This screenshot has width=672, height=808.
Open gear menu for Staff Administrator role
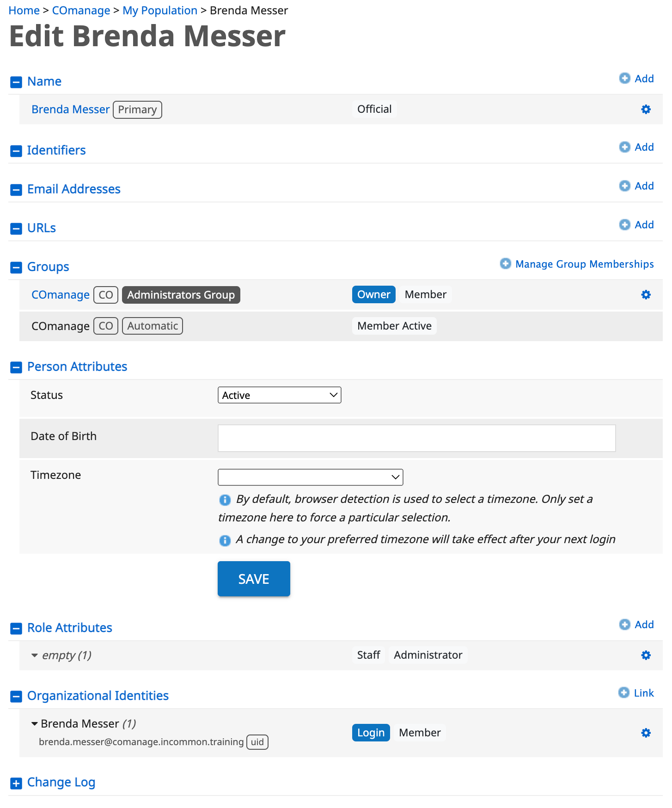click(x=646, y=655)
